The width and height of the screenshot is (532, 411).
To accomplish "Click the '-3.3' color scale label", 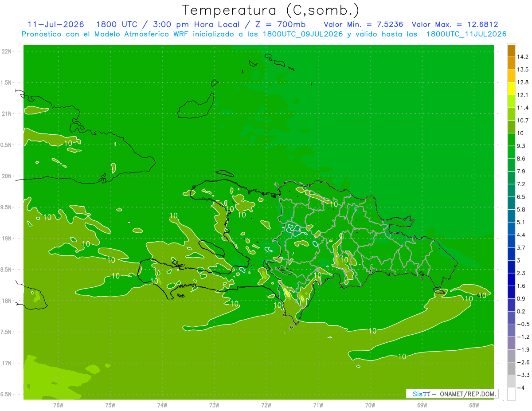I will tap(523, 375).
